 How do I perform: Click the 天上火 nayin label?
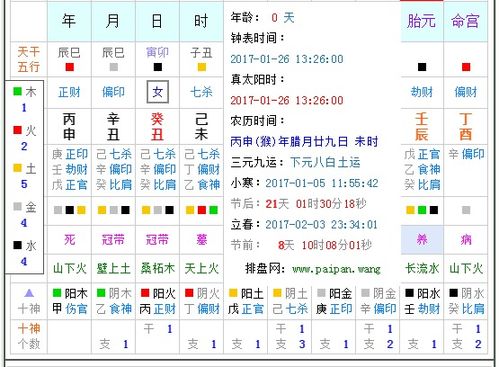201,268
